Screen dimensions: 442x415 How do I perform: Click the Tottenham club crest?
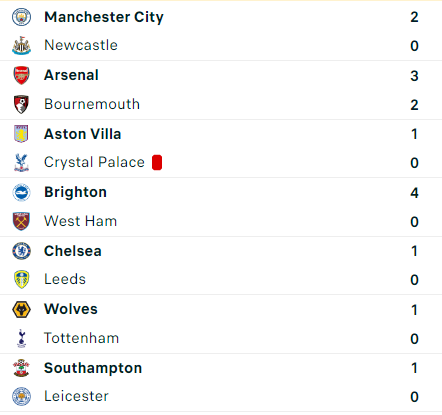[x=21, y=338]
